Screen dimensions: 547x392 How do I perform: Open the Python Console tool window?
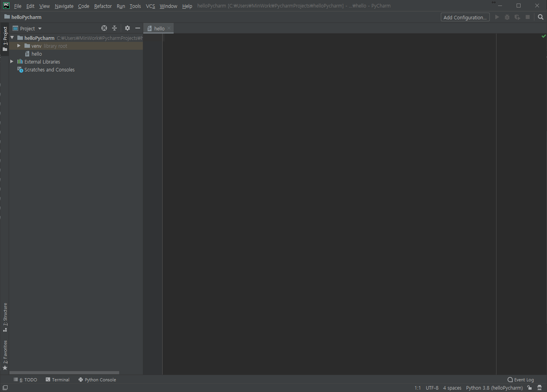pyautogui.click(x=97, y=380)
